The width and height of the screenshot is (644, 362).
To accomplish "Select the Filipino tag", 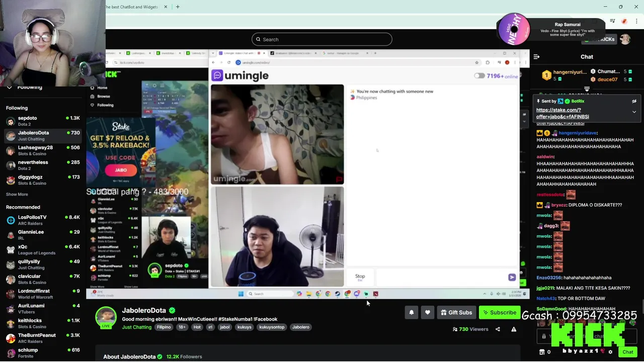I will tap(164, 327).
